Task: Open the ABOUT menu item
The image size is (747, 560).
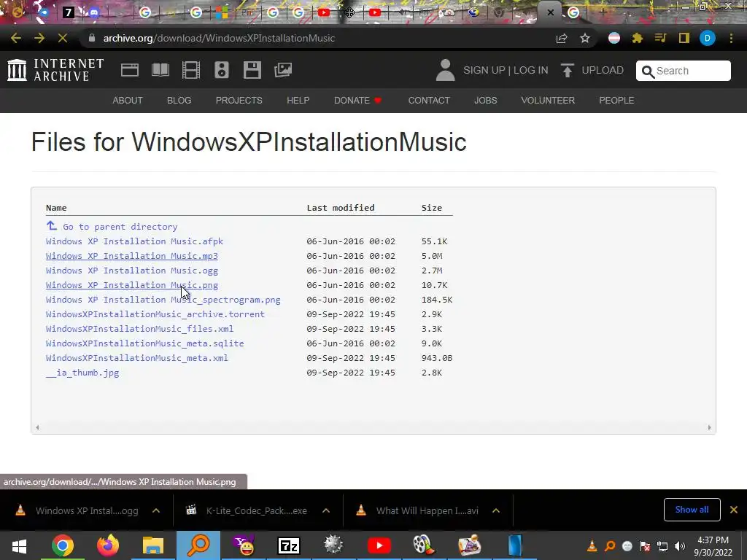Action: [128, 101]
